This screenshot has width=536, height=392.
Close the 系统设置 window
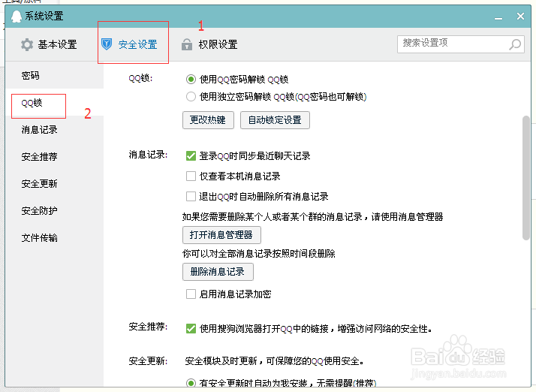point(520,16)
